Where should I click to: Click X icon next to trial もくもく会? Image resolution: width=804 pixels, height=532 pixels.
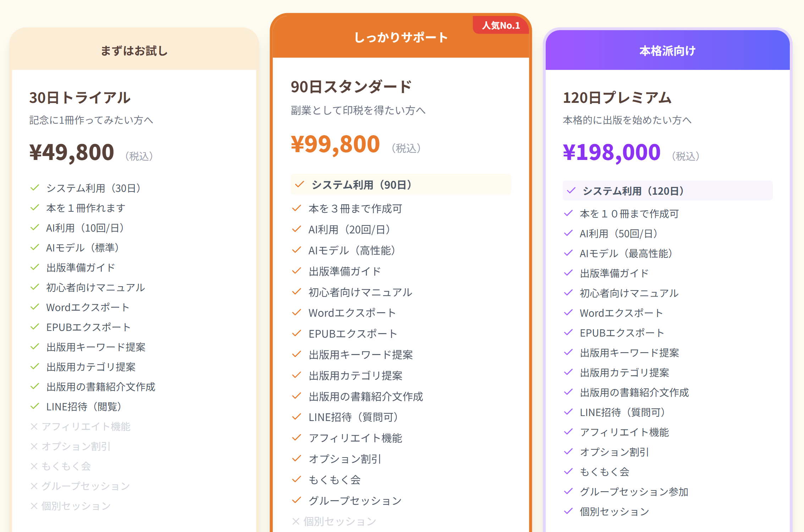34,466
